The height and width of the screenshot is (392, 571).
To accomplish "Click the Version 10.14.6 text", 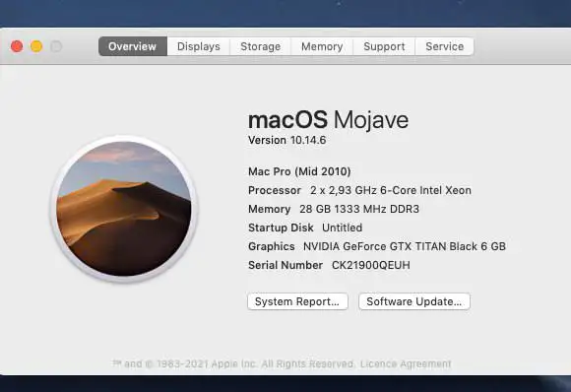I will pyautogui.click(x=286, y=140).
